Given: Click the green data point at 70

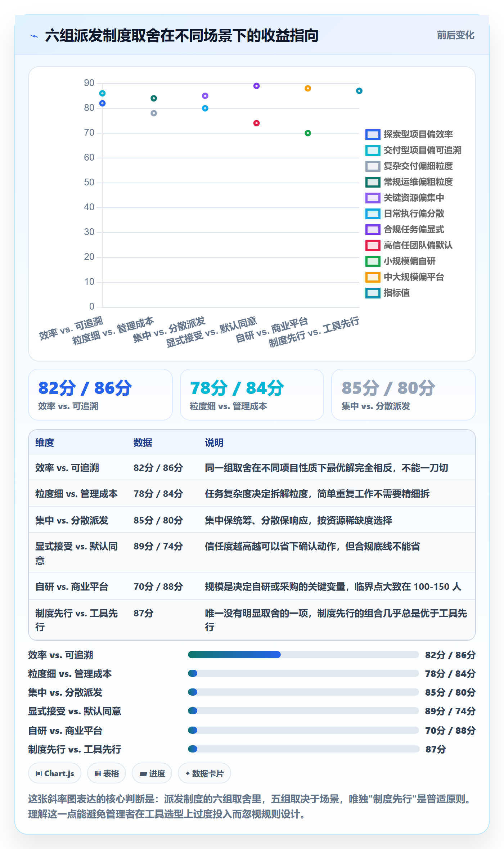Looking at the screenshot, I should point(308,133).
